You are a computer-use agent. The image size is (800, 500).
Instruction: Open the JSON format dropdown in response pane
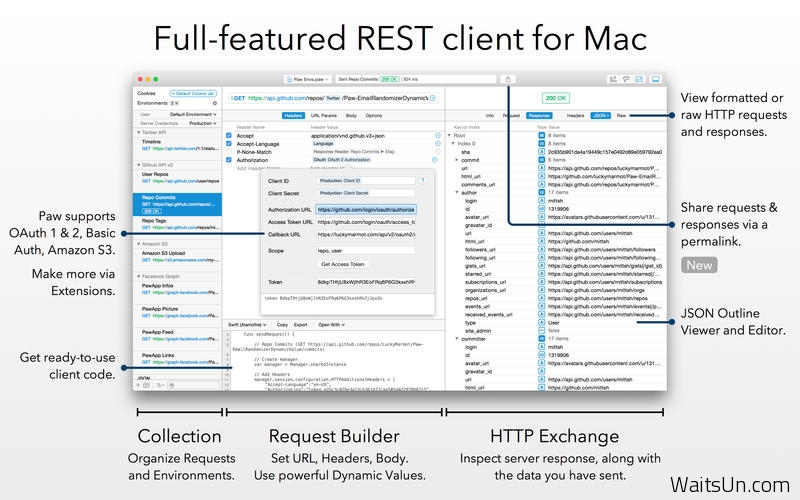(601, 116)
